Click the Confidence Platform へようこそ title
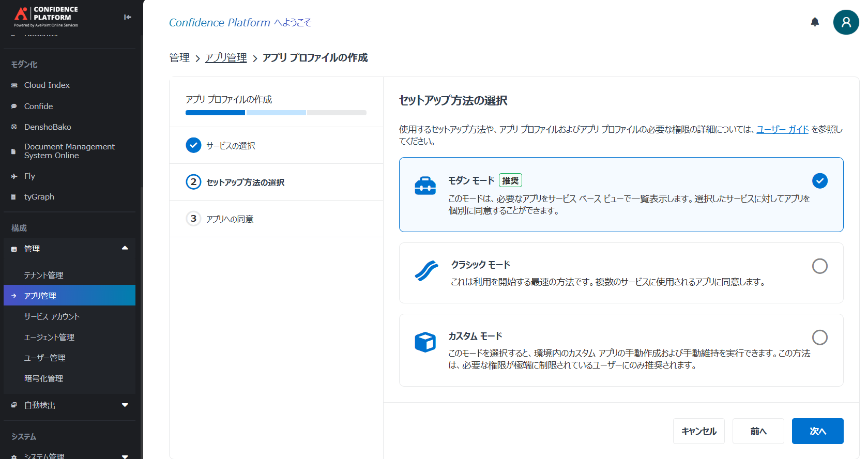 pyautogui.click(x=240, y=23)
